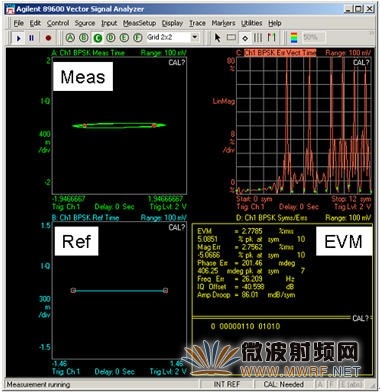380x392 pixels.
Task: Click trace A 'Range: 100 mV' label
Action: click(x=164, y=53)
